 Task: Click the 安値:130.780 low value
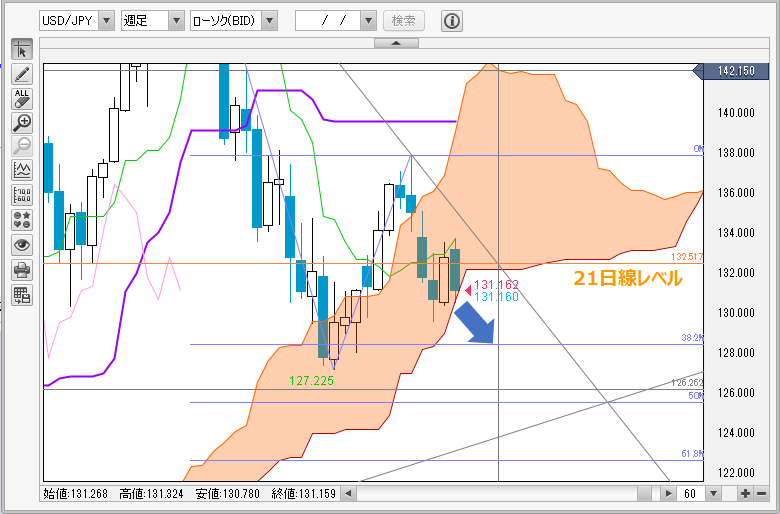pyautogui.click(x=228, y=494)
